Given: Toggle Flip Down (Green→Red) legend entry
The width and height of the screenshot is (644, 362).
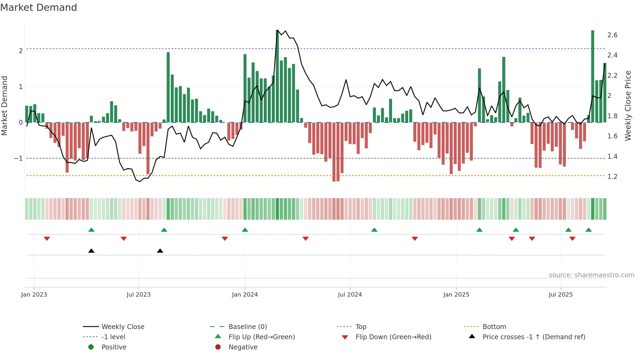Looking at the screenshot, I should [x=386, y=337].
